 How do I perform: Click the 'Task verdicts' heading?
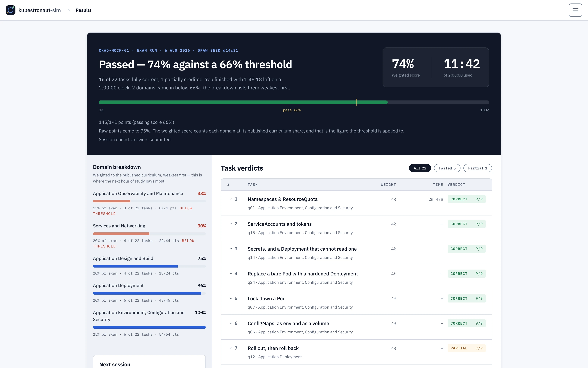[x=242, y=168]
